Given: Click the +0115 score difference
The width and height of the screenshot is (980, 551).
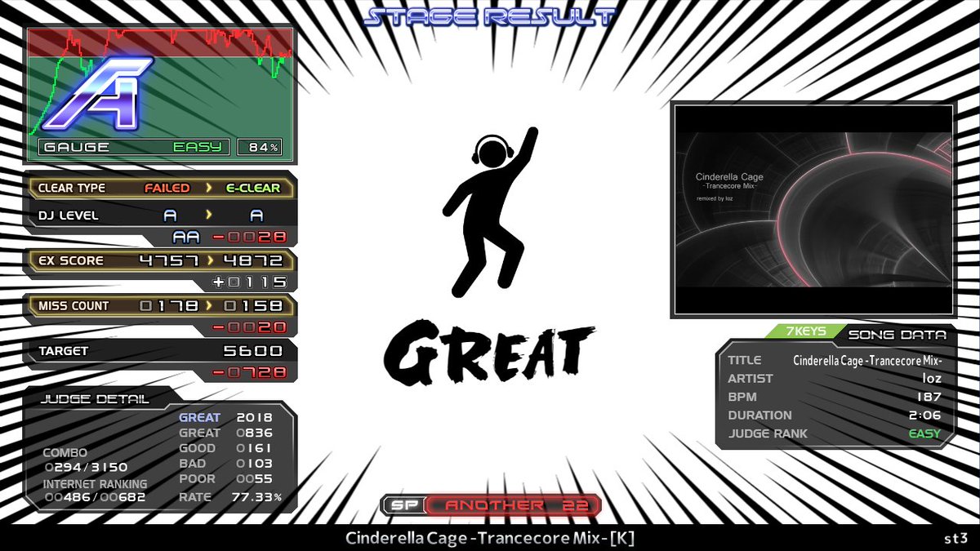Looking at the screenshot, I should pos(248,282).
